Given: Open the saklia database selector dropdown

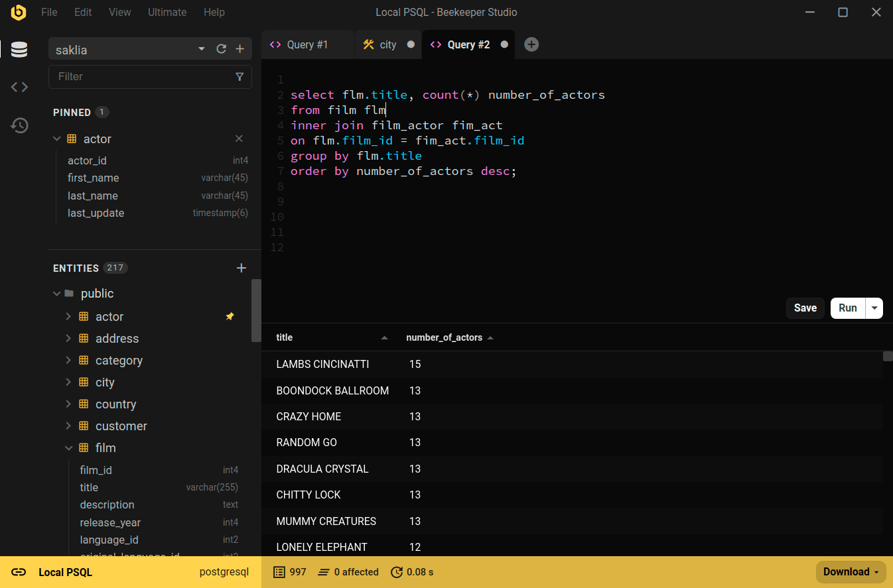Looking at the screenshot, I should [x=201, y=49].
